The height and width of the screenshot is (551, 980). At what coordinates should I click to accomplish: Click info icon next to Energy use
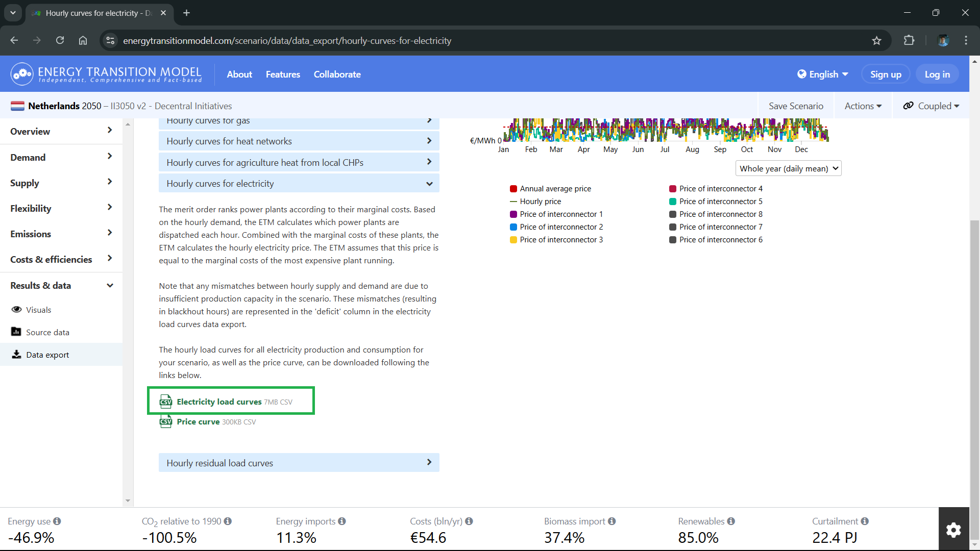tap(57, 521)
